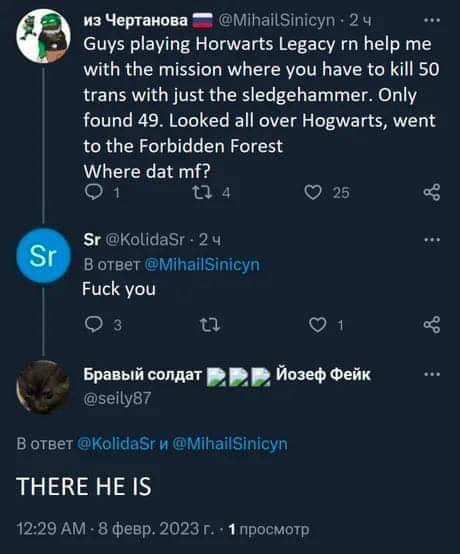Open the @seily87 handle

pyautogui.click(x=117, y=398)
